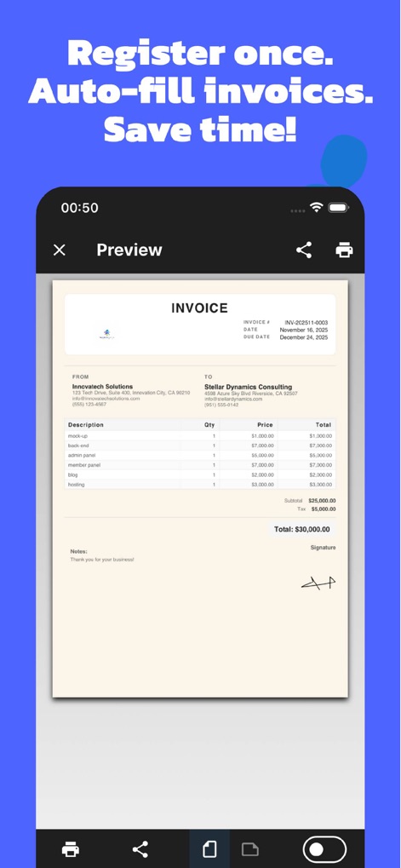Tap the INVOICE heading on the document
Screen dimensions: 401x868
pyautogui.click(x=200, y=308)
